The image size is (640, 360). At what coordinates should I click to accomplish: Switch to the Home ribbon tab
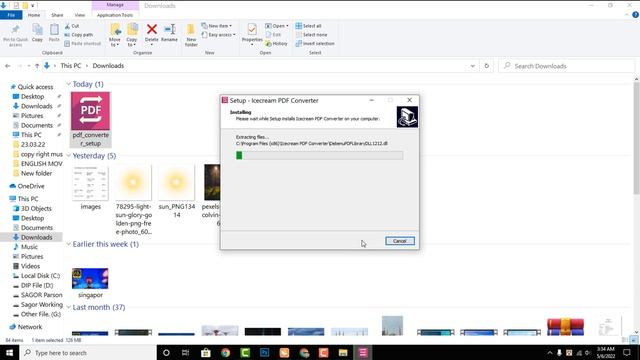34,15
